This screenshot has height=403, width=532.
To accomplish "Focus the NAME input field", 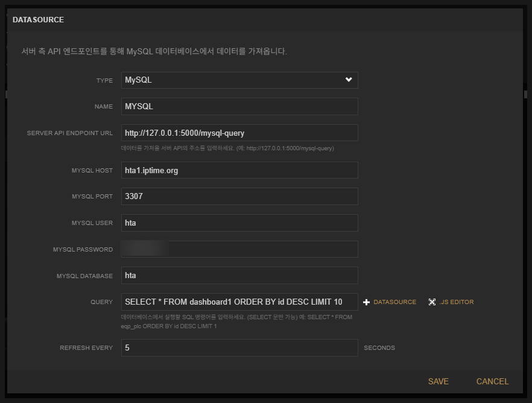I will pos(239,107).
